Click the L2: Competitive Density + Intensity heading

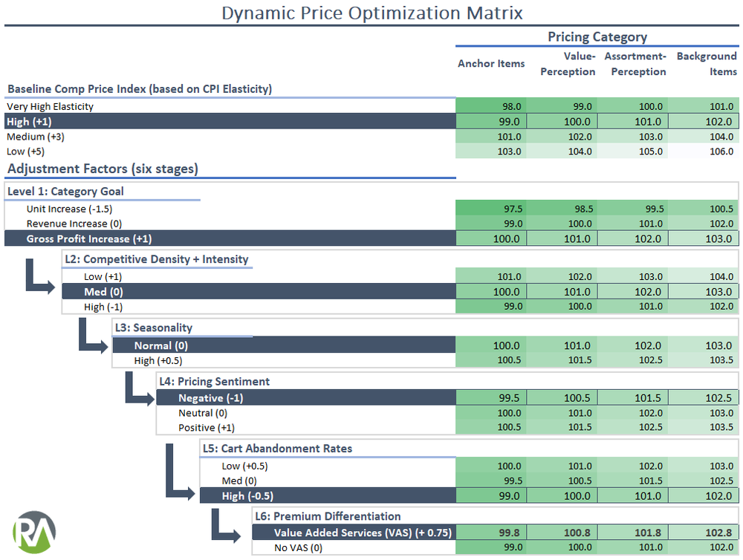coord(156,259)
